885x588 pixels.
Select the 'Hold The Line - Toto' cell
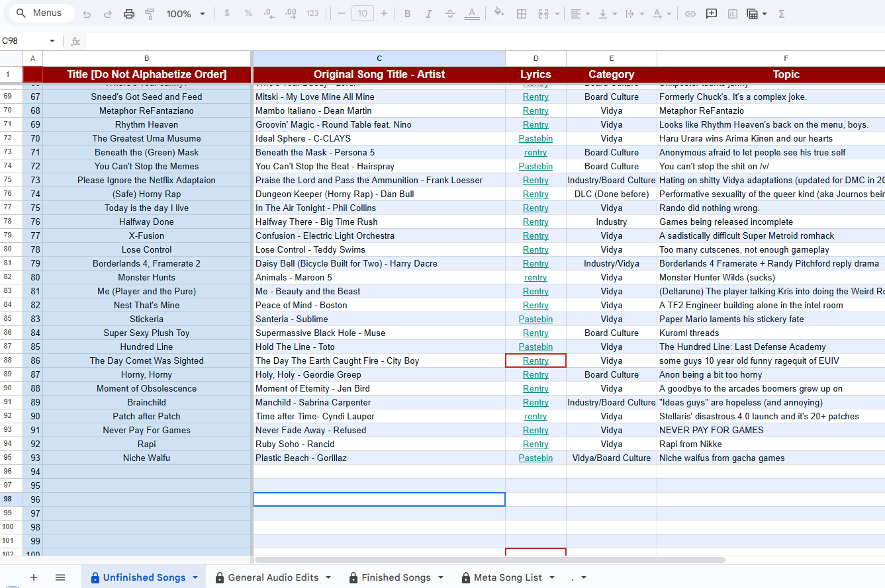(x=379, y=347)
